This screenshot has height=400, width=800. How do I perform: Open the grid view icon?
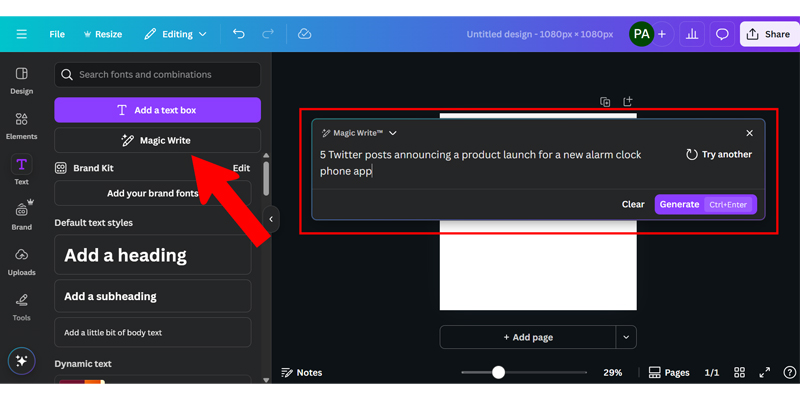pyautogui.click(x=739, y=372)
